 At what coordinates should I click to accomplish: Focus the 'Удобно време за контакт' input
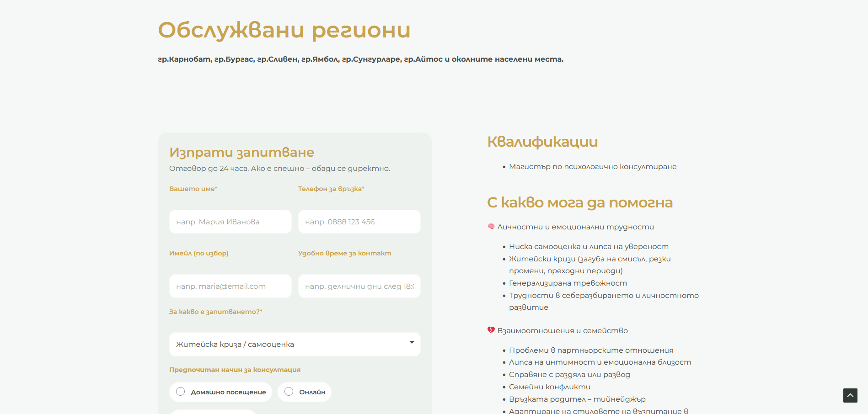(359, 286)
